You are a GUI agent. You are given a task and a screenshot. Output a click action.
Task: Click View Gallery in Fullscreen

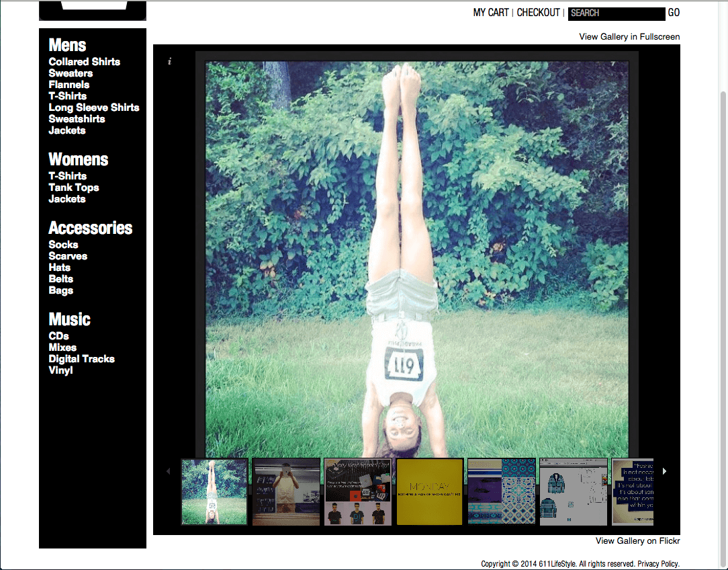click(629, 37)
